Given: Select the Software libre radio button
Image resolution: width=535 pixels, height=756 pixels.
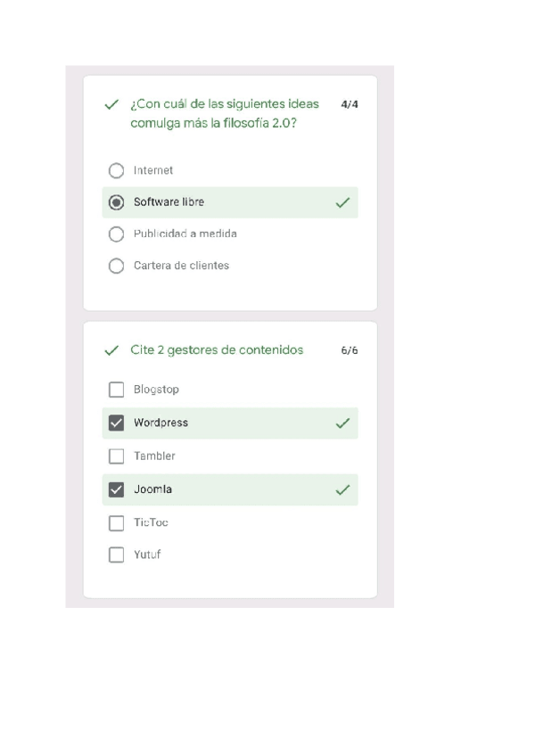Looking at the screenshot, I should pyautogui.click(x=116, y=202).
